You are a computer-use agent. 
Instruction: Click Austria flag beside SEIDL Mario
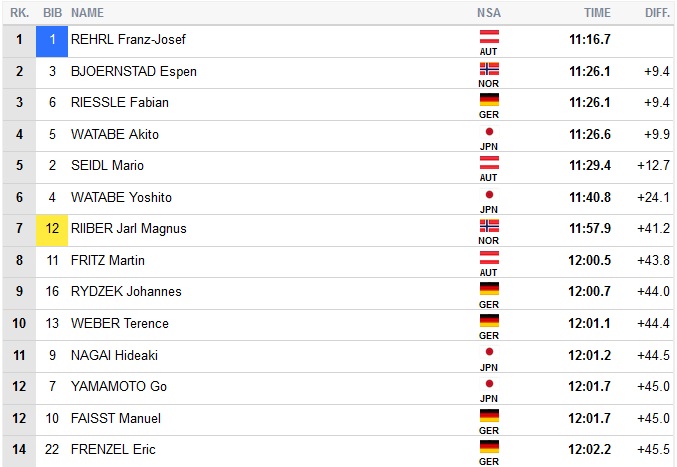(489, 162)
